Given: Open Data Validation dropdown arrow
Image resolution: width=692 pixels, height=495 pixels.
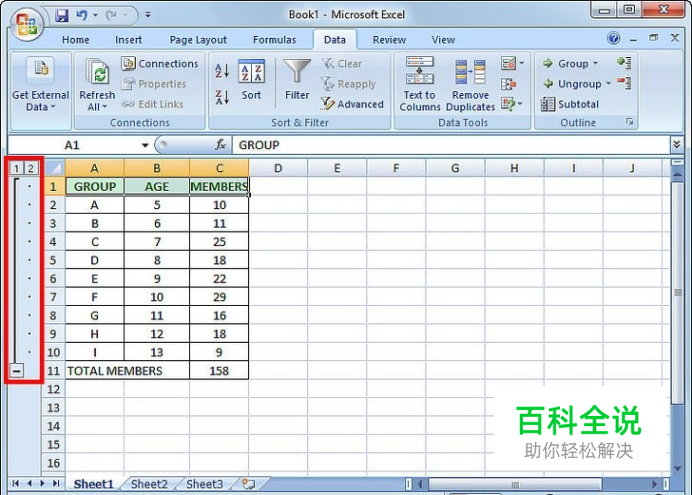Looking at the screenshot, I should point(522,64).
